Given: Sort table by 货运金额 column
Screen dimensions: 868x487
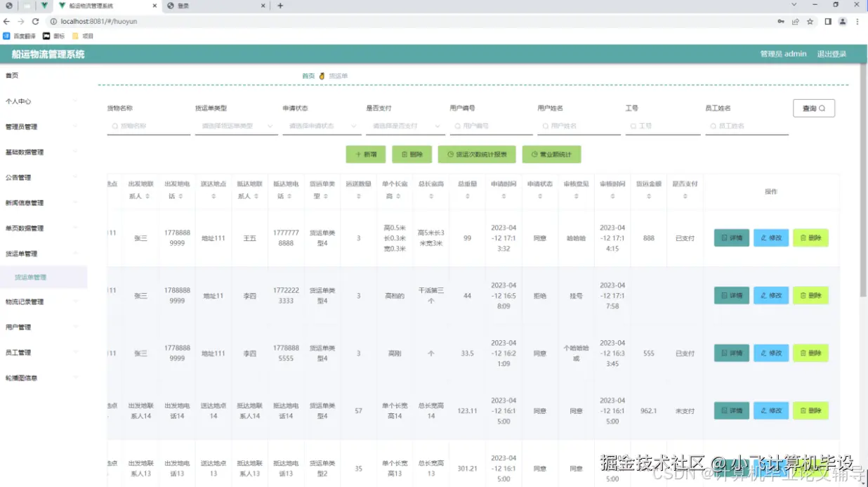Looking at the screenshot, I should pyautogui.click(x=649, y=197).
